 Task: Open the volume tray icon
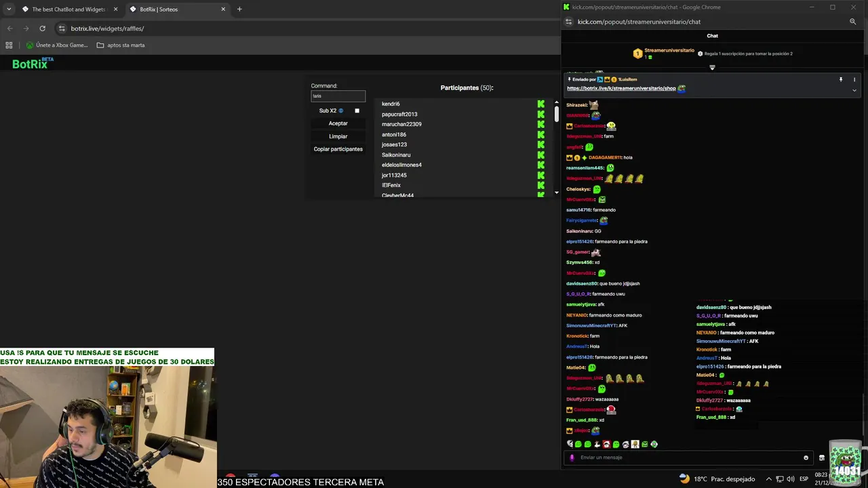(791, 479)
